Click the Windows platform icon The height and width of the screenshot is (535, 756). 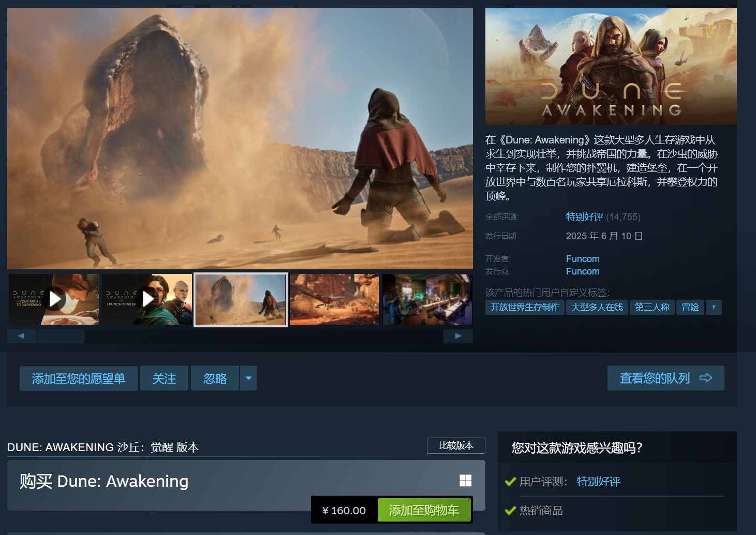pos(466,481)
